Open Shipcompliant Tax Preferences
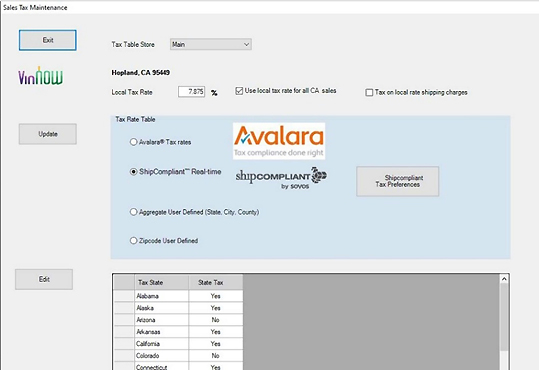539x370 pixels. click(x=398, y=181)
